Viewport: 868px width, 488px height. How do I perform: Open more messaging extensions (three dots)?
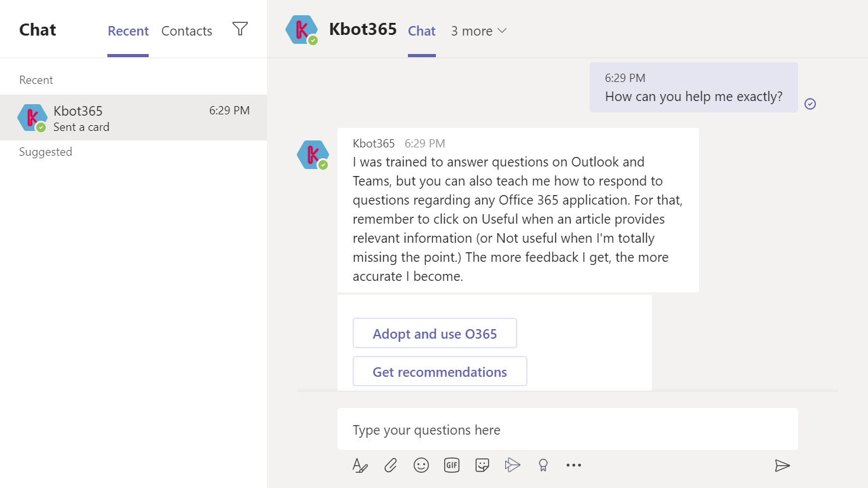(x=573, y=465)
